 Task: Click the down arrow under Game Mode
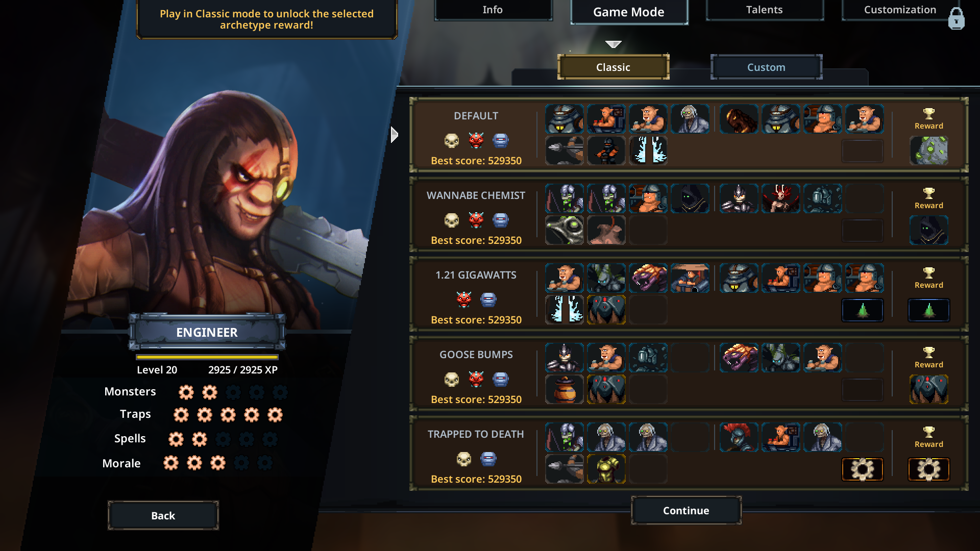(613, 44)
